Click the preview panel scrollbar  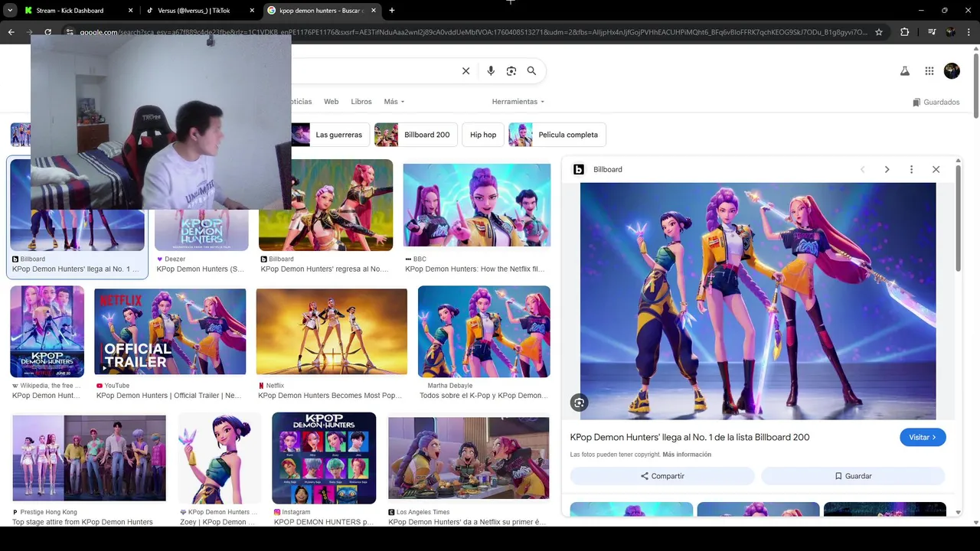click(x=958, y=218)
